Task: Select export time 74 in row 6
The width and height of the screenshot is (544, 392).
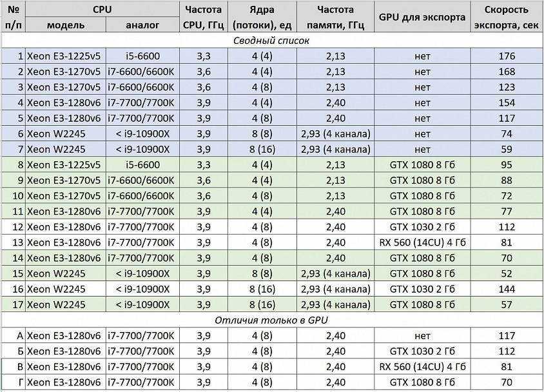Action: click(507, 134)
